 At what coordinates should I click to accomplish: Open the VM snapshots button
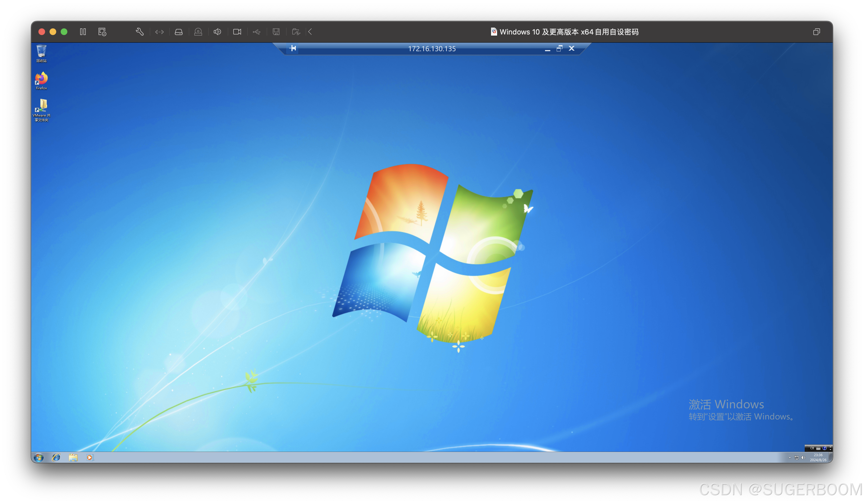click(x=102, y=32)
